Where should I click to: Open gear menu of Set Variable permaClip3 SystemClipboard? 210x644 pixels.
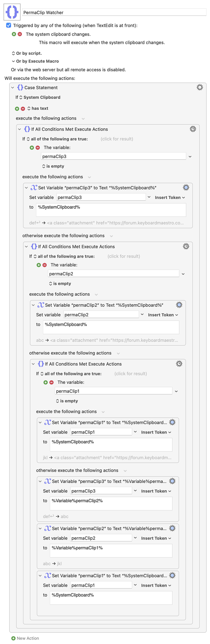(186, 187)
